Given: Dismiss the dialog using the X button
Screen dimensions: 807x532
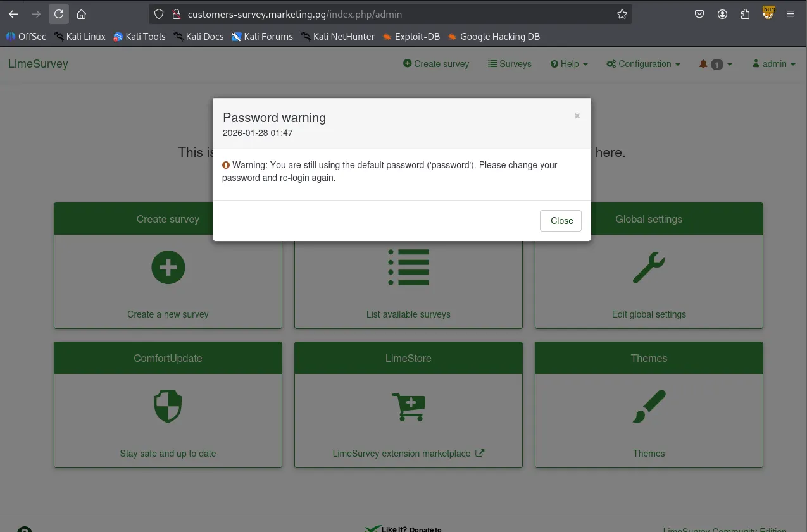Looking at the screenshot, I should click(x=577, y=116).
